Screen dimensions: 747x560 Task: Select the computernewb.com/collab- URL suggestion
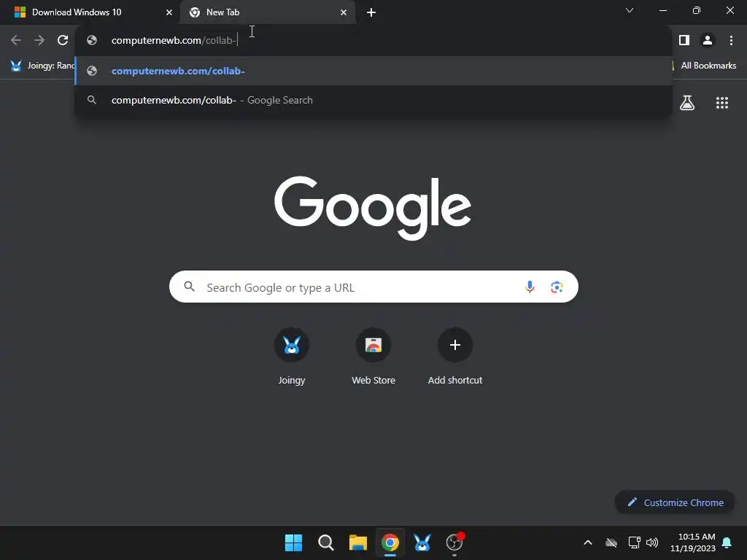point(373,71)
